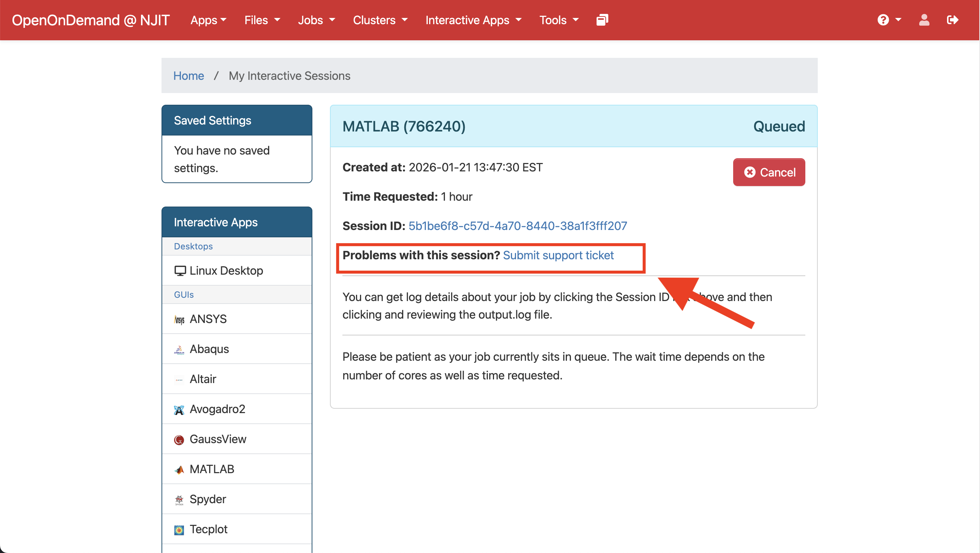The width and height of the screenshot is (980, 553).
Task: Expand the Files dropdown menu
Action: pos(262,20)
